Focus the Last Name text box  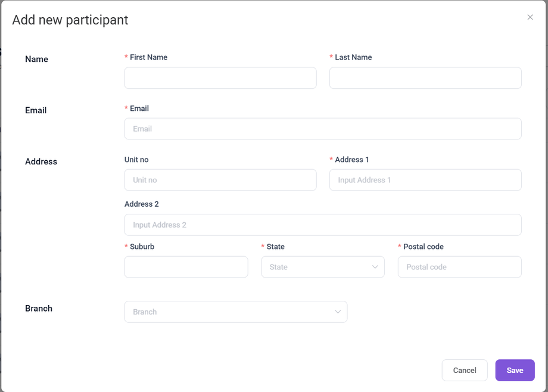(x=425, y=78)
